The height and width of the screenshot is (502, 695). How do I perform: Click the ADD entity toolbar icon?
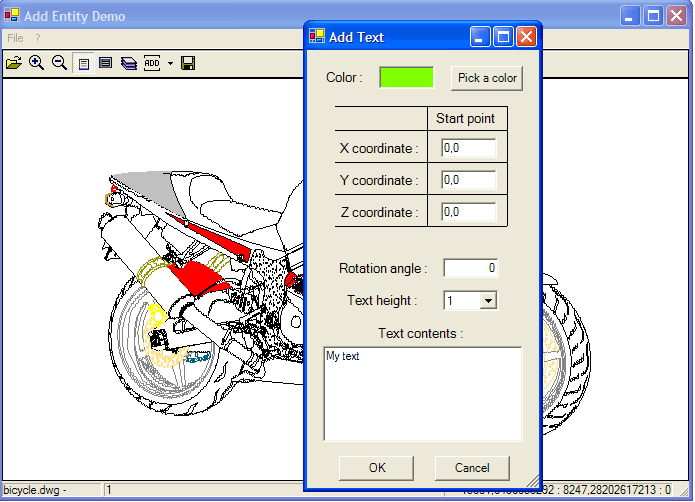152,63
